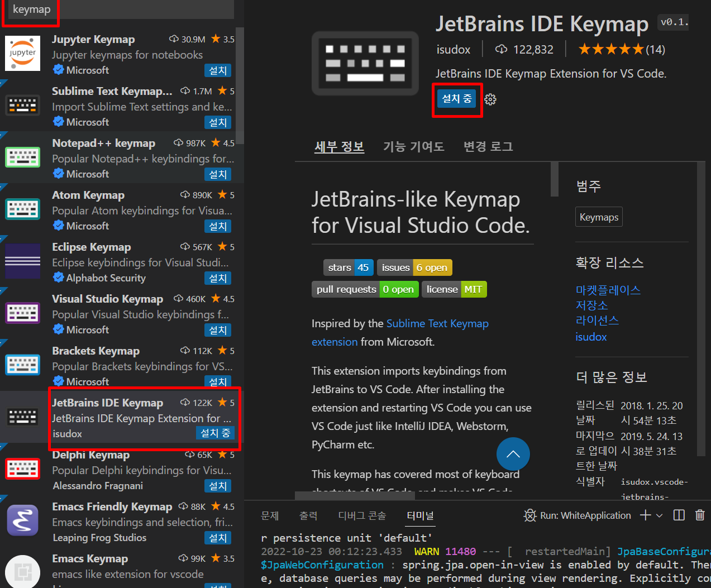Click the JetBrains IDE Keymap heading
Viewport: 711px width, 588px height.
click(542, 24)
